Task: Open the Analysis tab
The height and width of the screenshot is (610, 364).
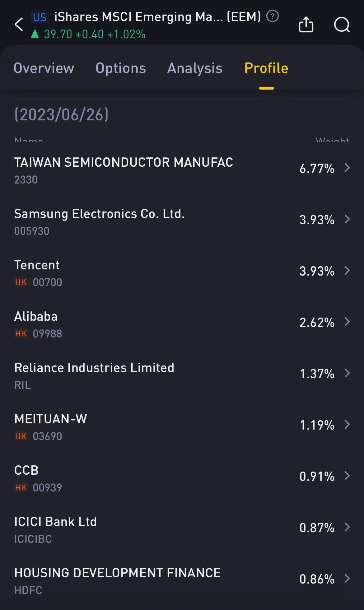Action: [x=195, y=68]
